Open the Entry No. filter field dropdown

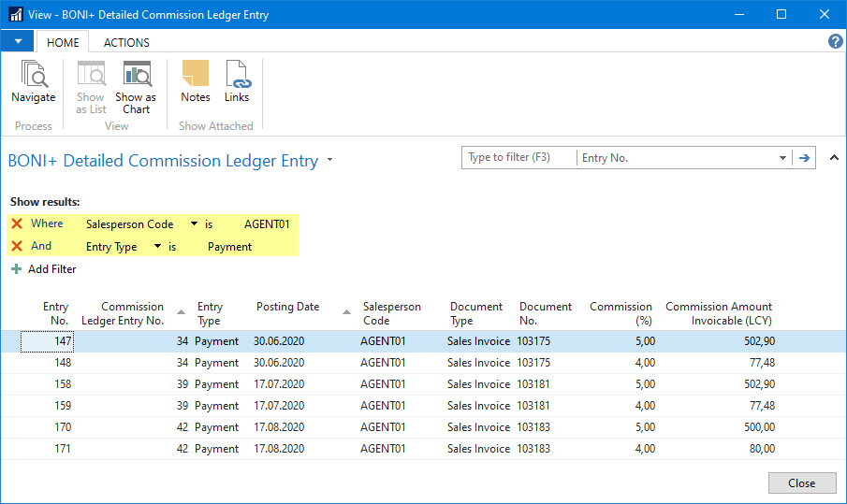pyautogui.click(x=782, y=158)
